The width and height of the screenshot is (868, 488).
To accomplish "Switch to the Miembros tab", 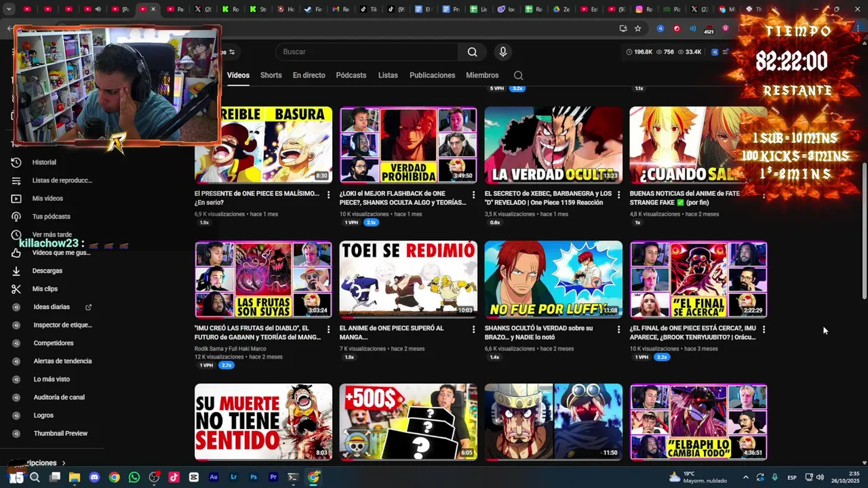I will 482,75.
